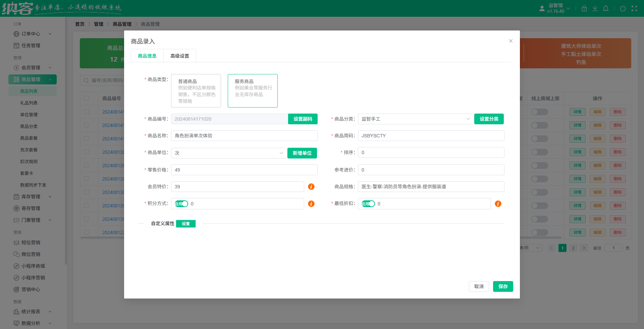Click the power logout icon
Image resolution: width=644 pixels, height=329 pixels.
pos(623,8)
